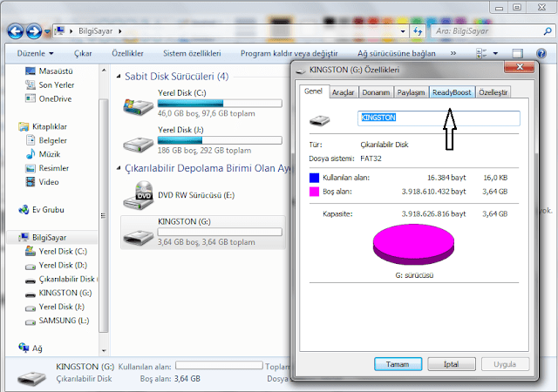Expand the BilgiSayar breadcrumb arrow
The height and width of the screenshot is (392, 558).
click(x=120, y=31)
